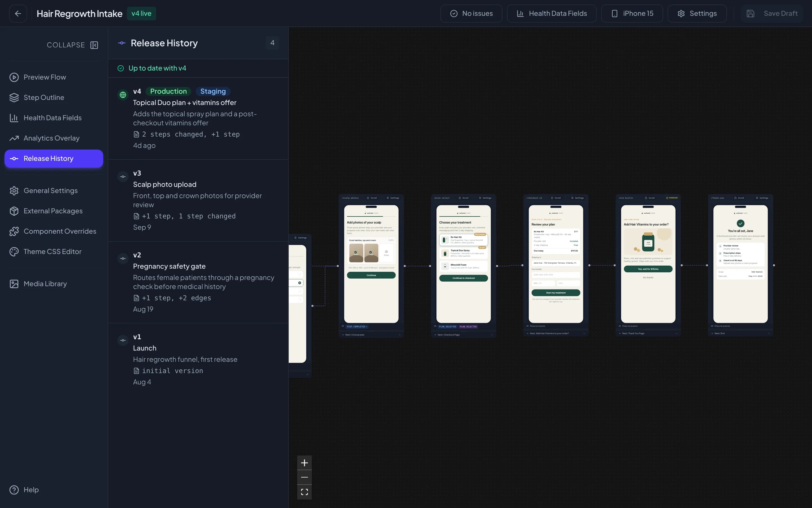Select the Topical Duo Spray plan option
Image resolution: width=812 pixels, height=508 pixels.
pos(464,253)
